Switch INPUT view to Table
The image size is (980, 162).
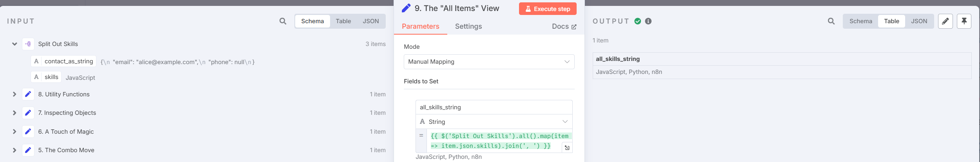(343, 21)
